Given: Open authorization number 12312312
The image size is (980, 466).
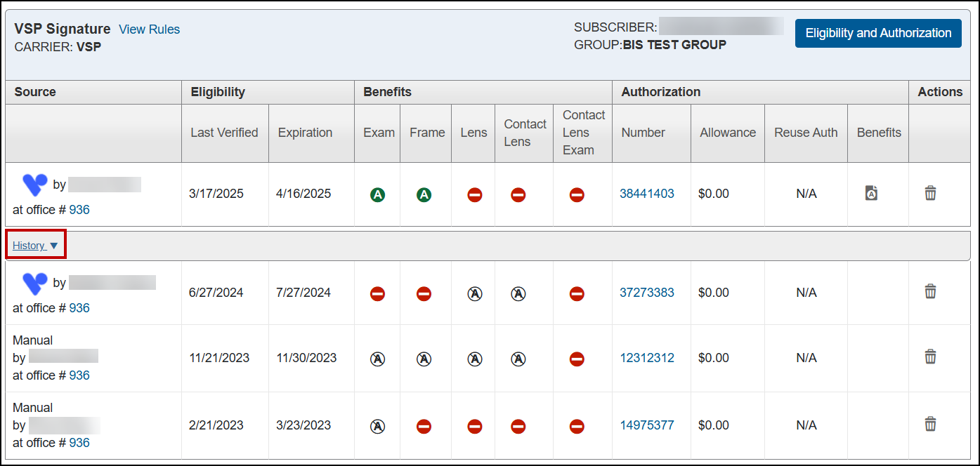Looking at the screenshot, I should click(x=647, y=358).
